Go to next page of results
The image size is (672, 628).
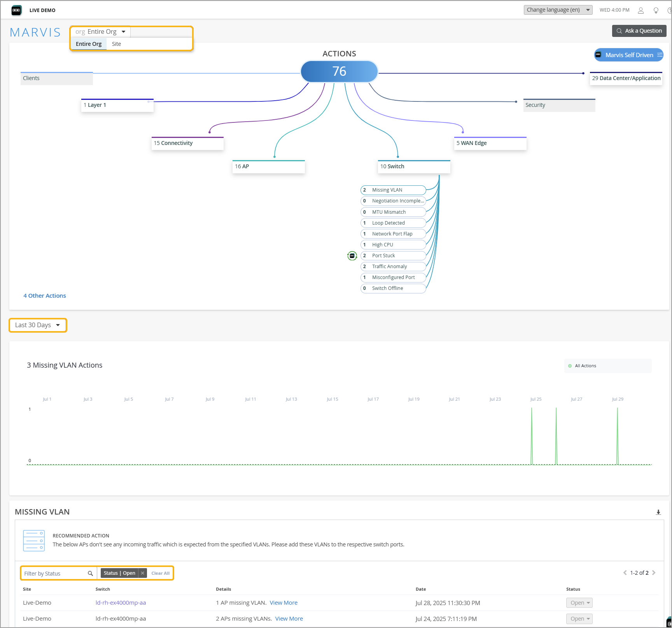[654, 573]
